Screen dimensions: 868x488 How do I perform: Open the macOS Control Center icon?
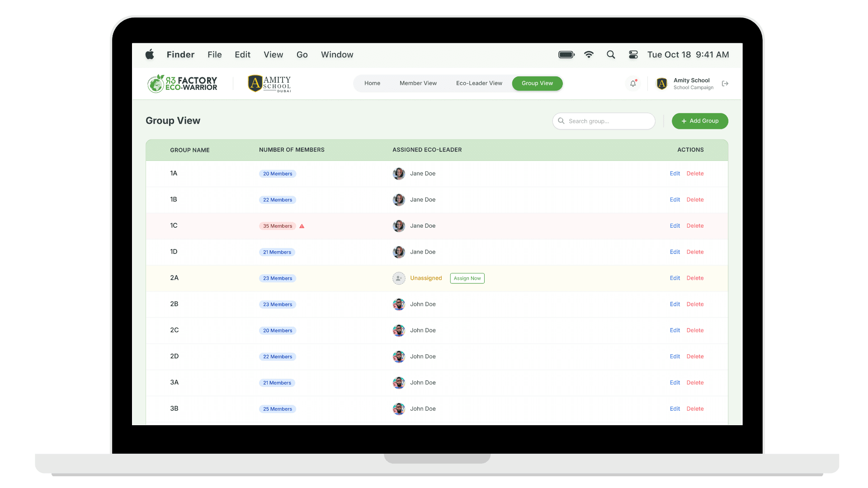pos(633,55)
